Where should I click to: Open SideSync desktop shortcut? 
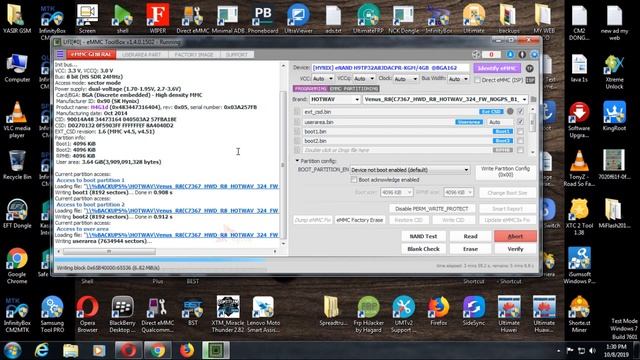click(x=474, y=311)
